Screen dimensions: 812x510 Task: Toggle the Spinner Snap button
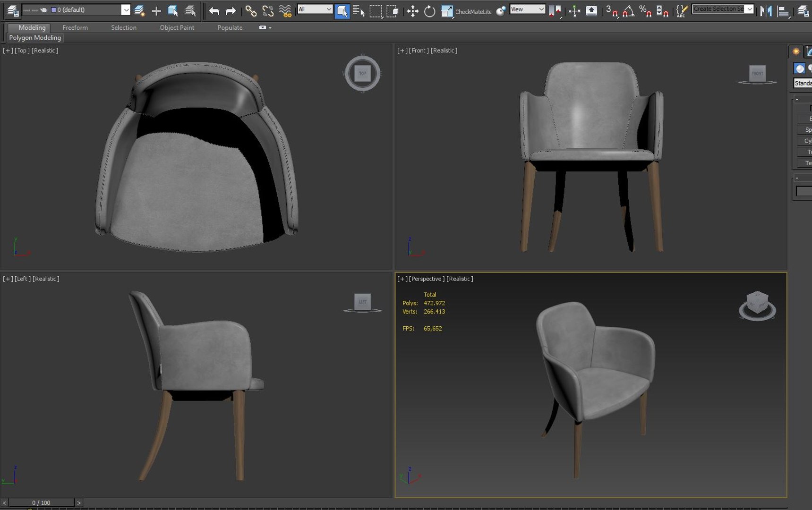(662, 11)
